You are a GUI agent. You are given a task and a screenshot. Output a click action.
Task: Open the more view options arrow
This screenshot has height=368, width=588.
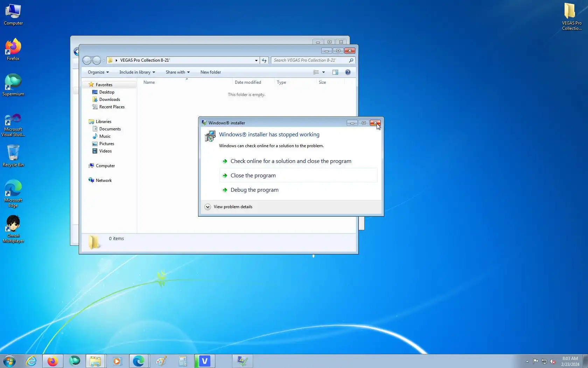click(x=323, y=72)
